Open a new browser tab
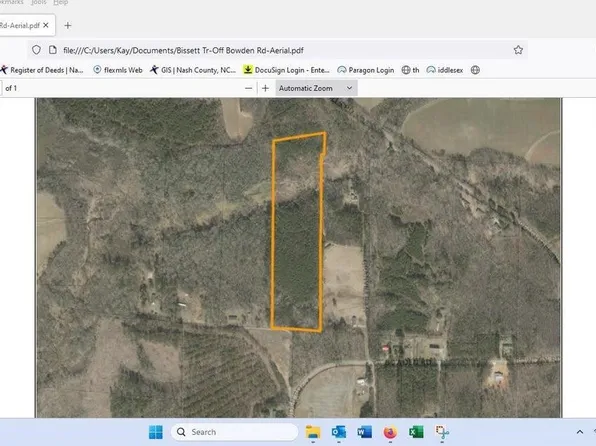596x446 pixels. point(68,25)
